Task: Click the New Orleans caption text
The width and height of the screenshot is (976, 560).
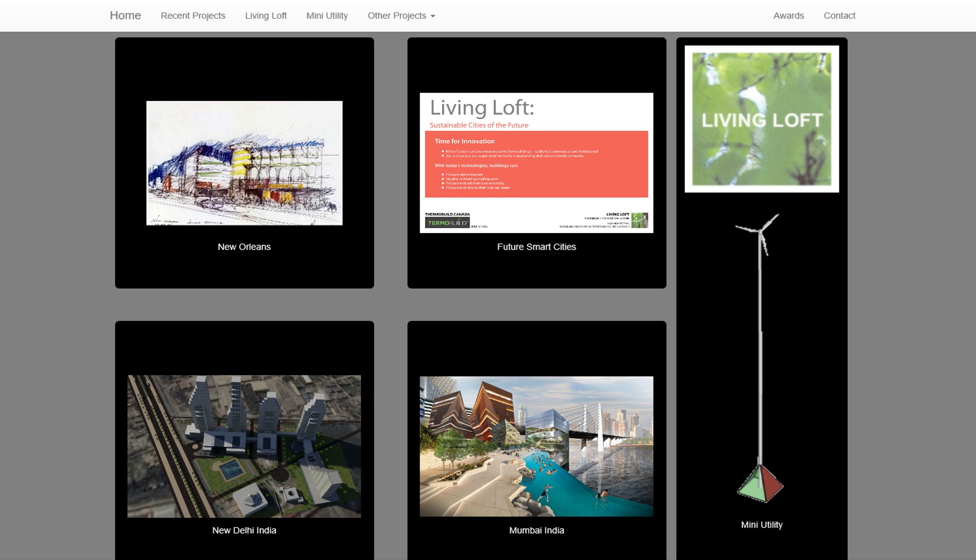Action: 244,247
